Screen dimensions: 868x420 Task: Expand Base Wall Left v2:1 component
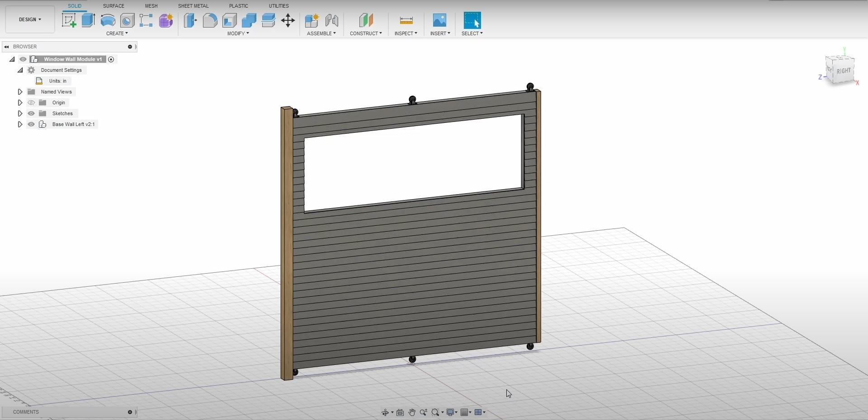coord(20,124)
